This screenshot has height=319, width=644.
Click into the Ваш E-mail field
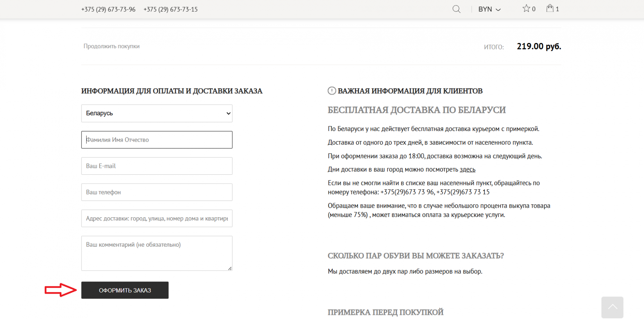tap(157, 166)
